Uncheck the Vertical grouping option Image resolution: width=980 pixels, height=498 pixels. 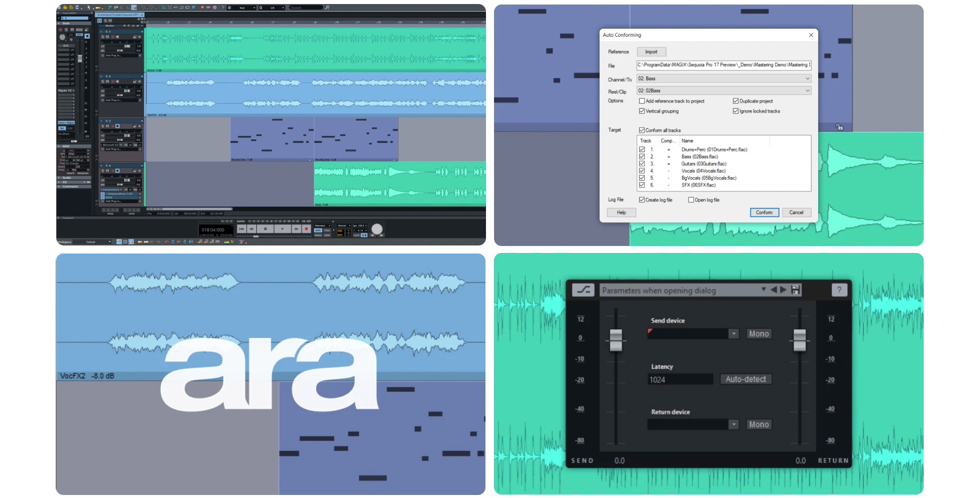[x=642, y=111]
